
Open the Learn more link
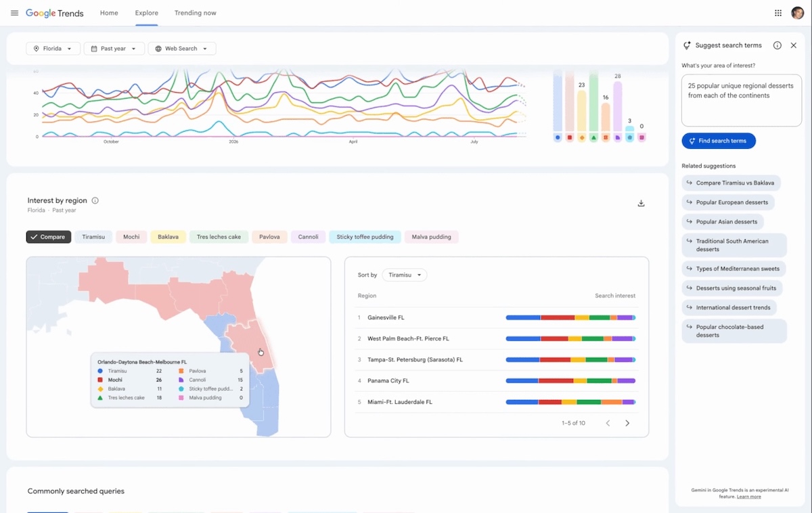(748, 497)
